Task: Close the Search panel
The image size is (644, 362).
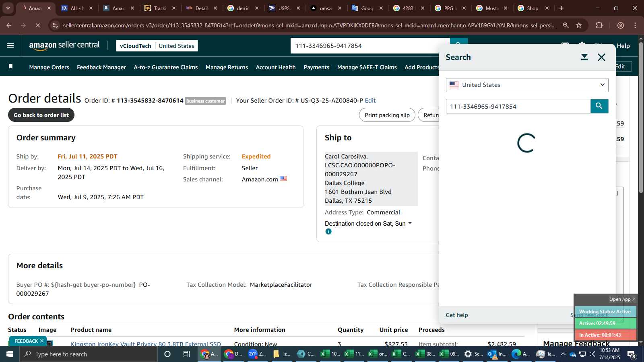Action: tap(601, 57)
